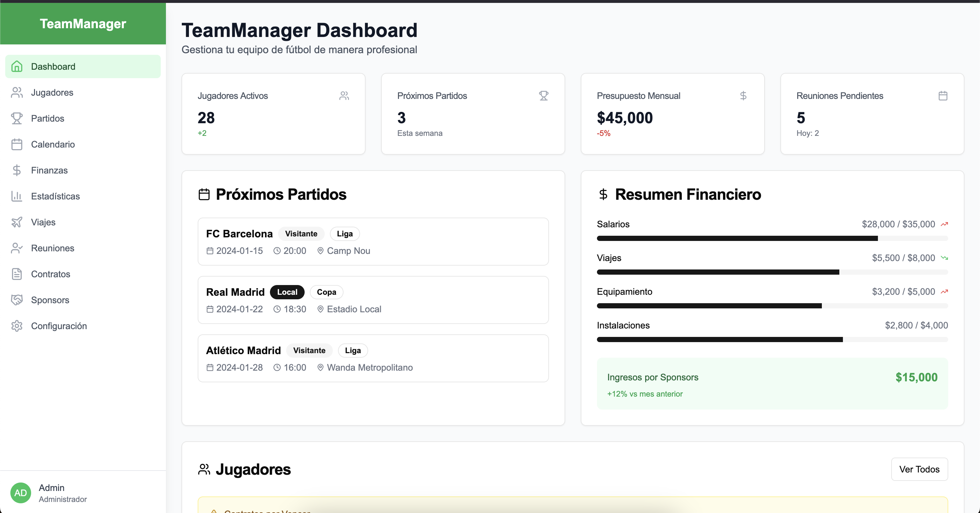This screenshot has width=980, height=513.
Task: Click the Atlético Madrid match title
Action: [x=243, y=351]
